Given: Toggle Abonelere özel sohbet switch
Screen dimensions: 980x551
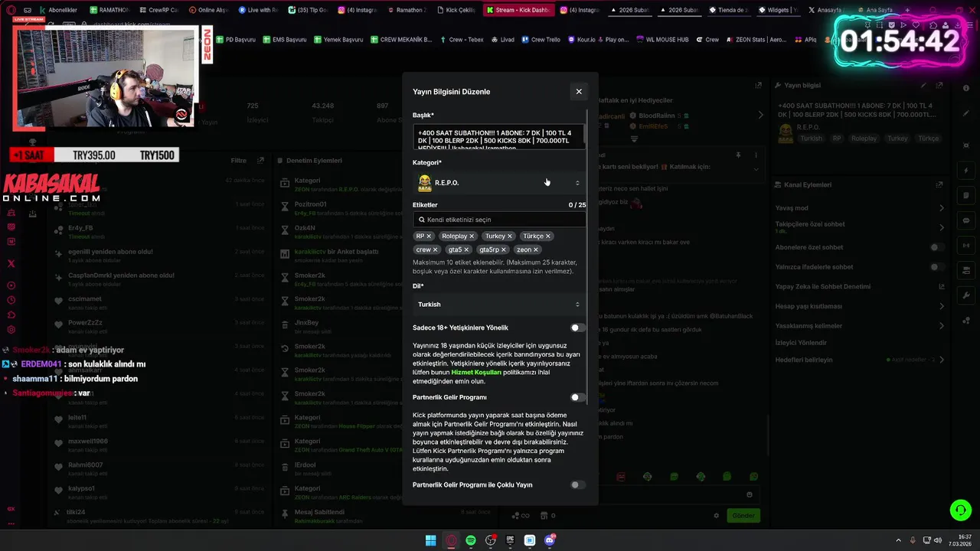Looking at the screenshot, I should [936, 247].
